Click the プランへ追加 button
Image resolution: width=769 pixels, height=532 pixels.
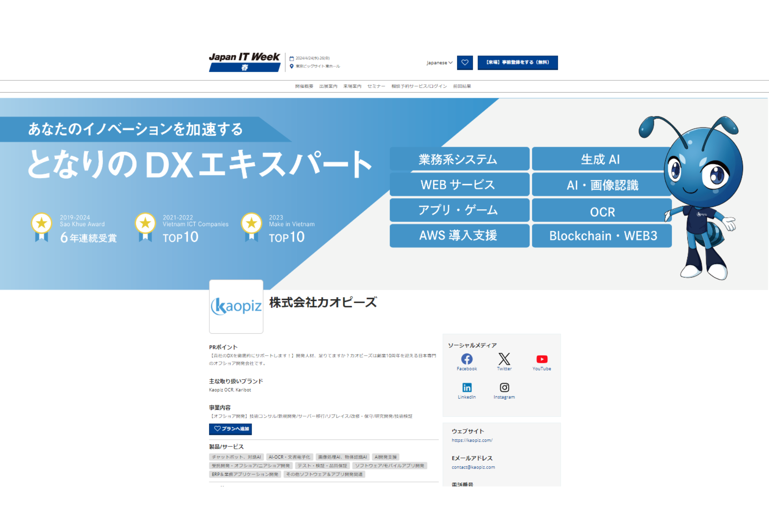tap(230, 429)
